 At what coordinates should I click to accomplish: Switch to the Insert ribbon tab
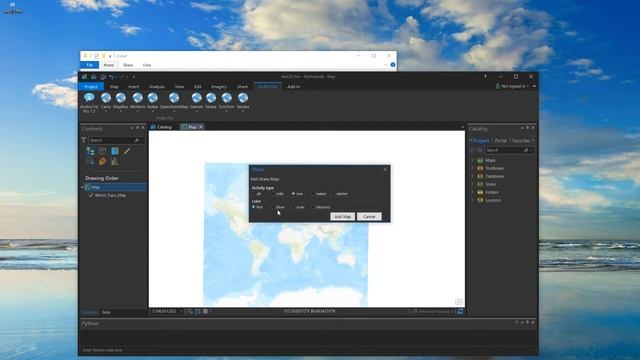pos(133,87)
